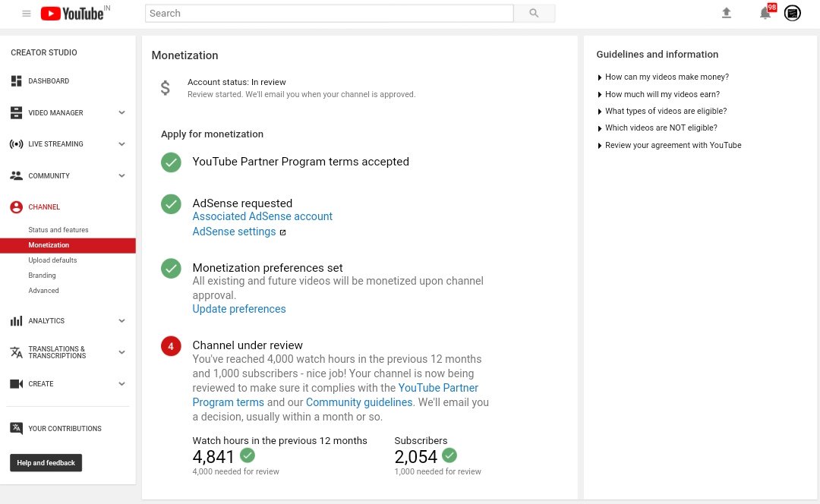820x504 pixels.
Task: Click green check next to 4,841 watch hours
Action: [x=248, y=455]
